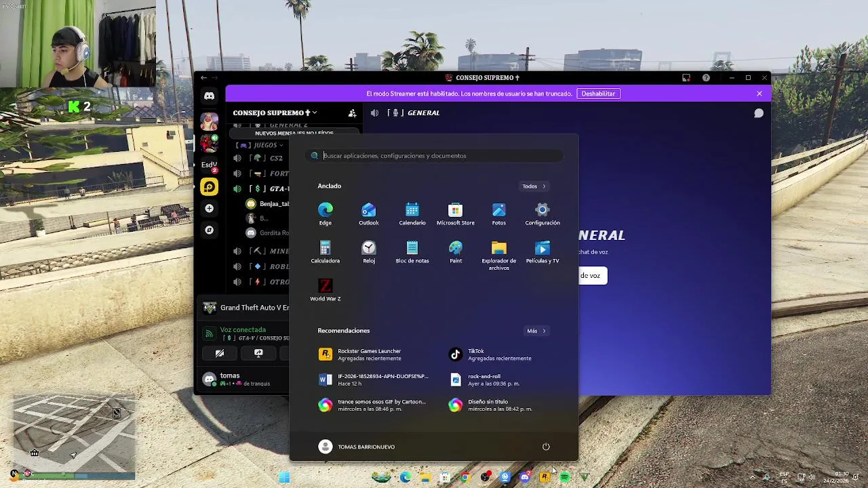Open Películas y TV app

tap(542, 252)
